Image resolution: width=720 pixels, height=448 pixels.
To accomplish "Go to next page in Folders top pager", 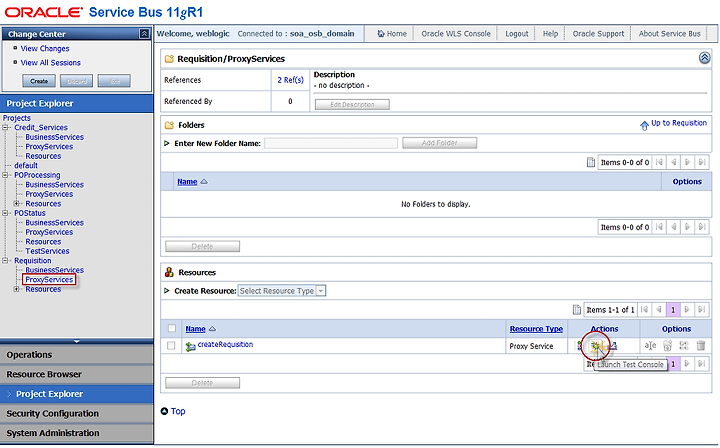I will coord(687,162).
